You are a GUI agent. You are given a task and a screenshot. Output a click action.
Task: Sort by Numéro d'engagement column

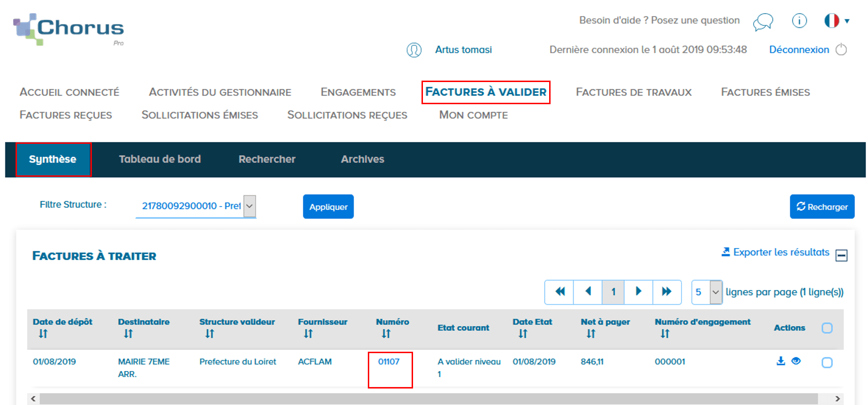pos(665,334)
